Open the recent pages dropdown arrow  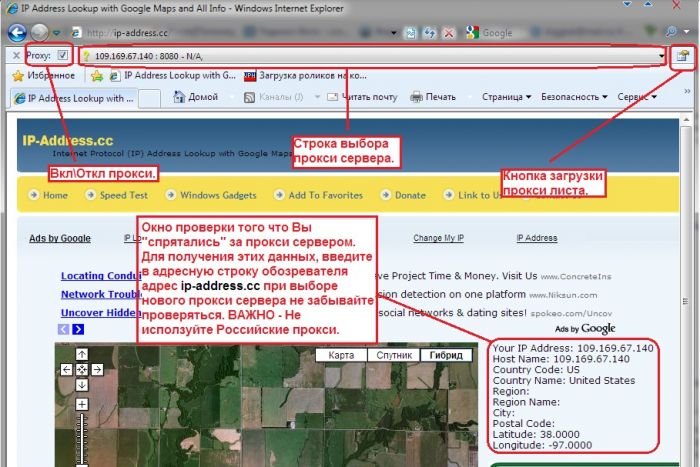[x=56, y=33]
